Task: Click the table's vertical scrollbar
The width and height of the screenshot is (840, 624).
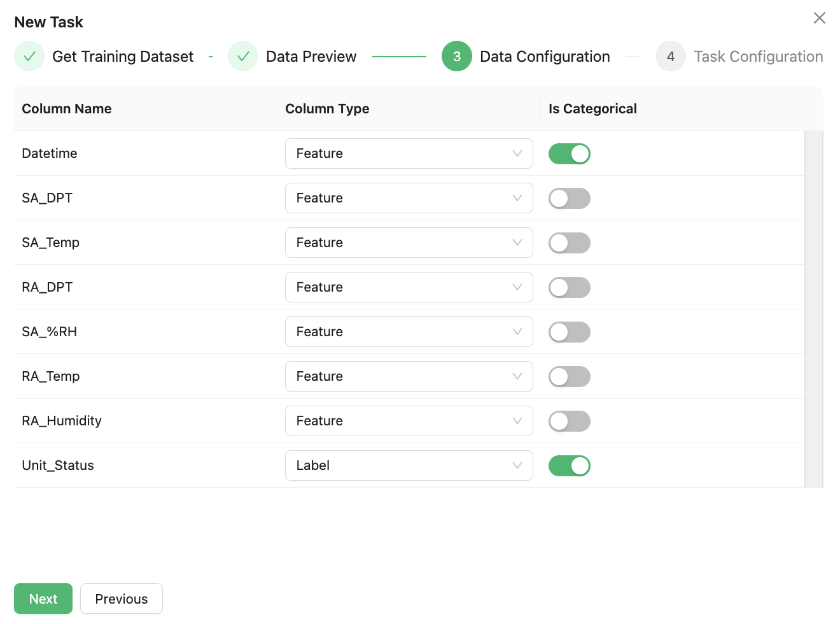Action: coord(813,309)
